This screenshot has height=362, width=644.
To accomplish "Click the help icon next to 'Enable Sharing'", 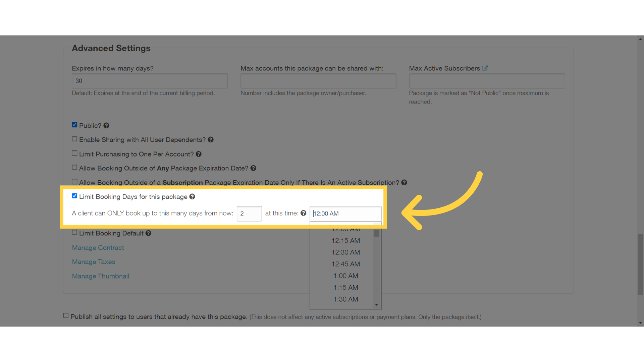I will [x=211, y=140].
